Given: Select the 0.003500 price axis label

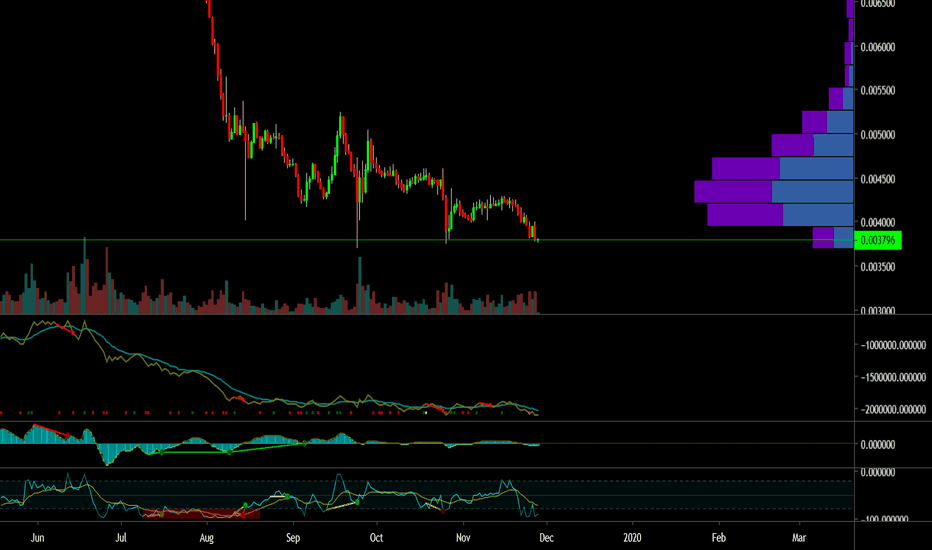Looking at the screenshot, I should pyautogui.click(x=878, y=267).
